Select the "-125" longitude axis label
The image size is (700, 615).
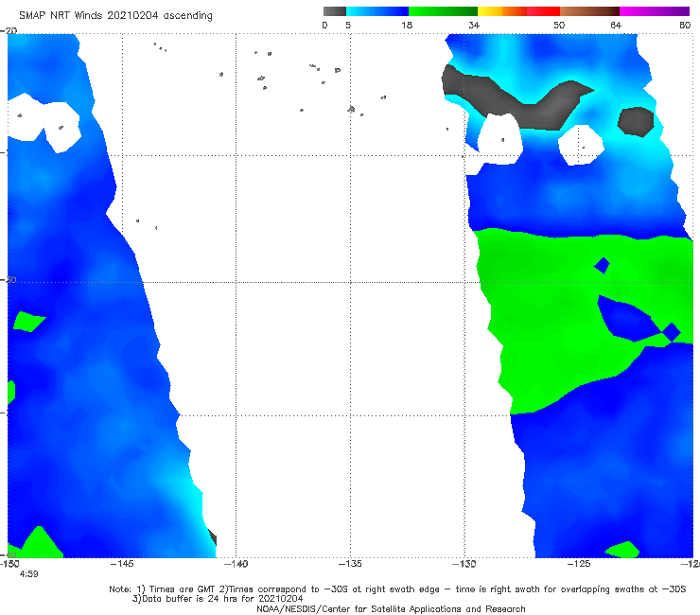pyautogui.click(x=579, y=564)
